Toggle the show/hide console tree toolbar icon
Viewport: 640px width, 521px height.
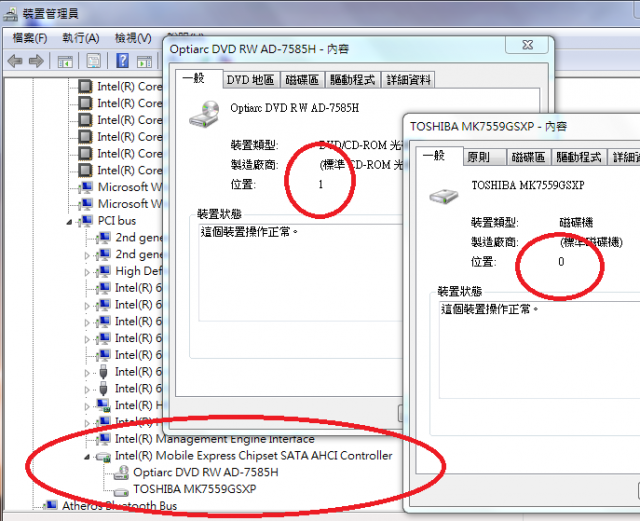[x=65, y=62]
